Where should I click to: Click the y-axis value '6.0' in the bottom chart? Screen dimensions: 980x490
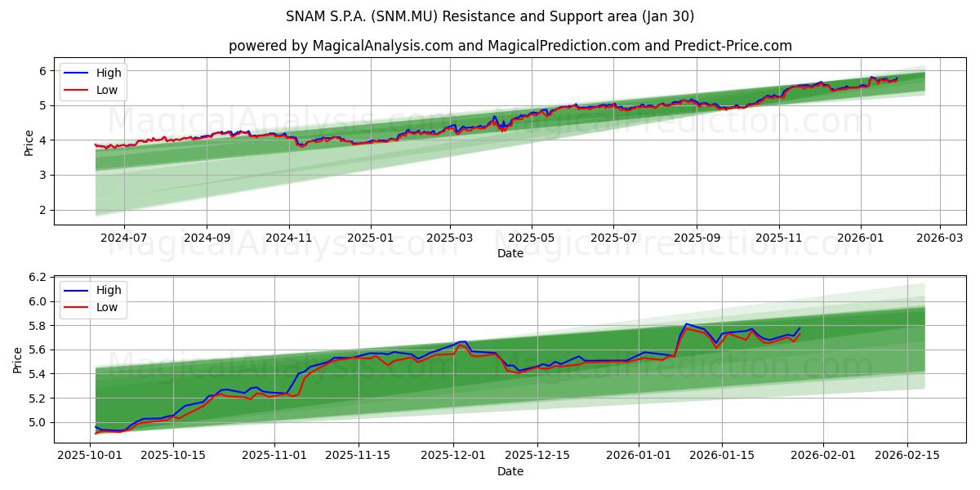(39, 302)
